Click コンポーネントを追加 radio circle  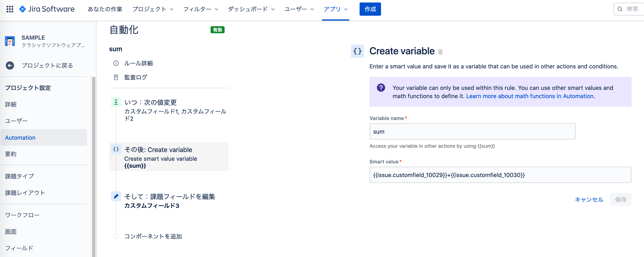coord(116,236)
